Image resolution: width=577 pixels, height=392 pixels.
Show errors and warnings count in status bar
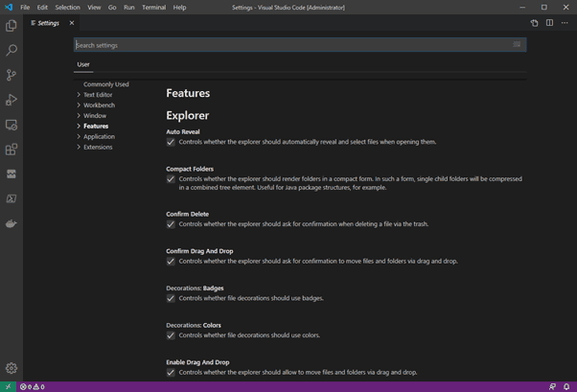click(33, 387)
